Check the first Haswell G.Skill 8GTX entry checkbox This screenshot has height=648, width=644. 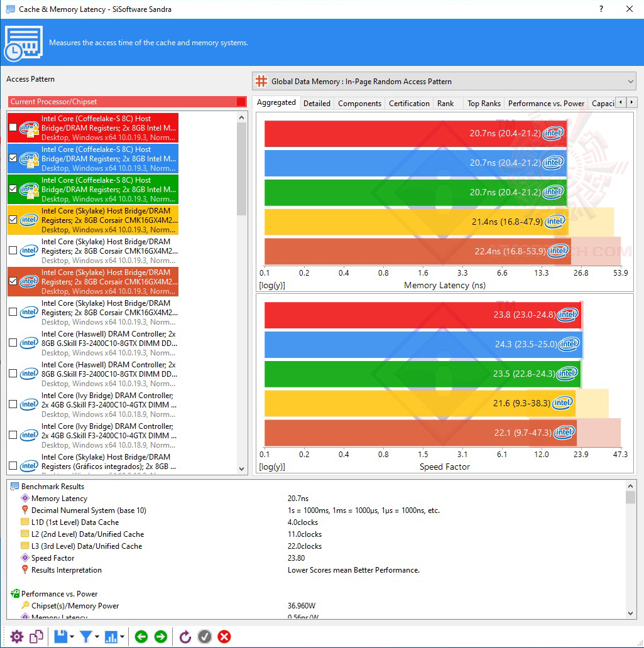(x=13, y=343)
